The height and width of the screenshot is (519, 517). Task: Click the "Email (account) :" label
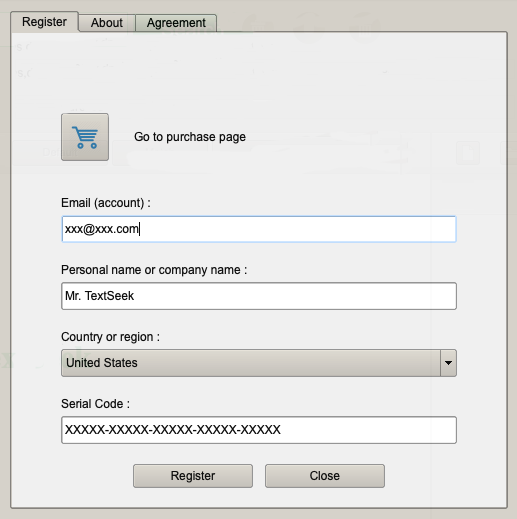coord(106,203)
